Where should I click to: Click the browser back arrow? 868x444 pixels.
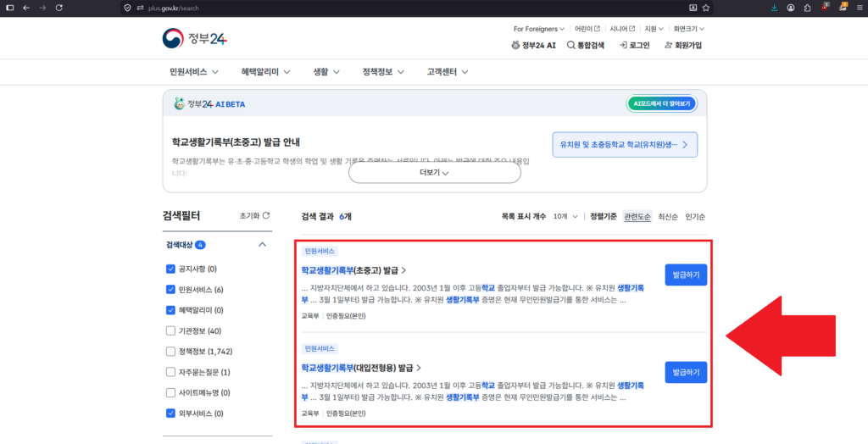click(26, 8)
